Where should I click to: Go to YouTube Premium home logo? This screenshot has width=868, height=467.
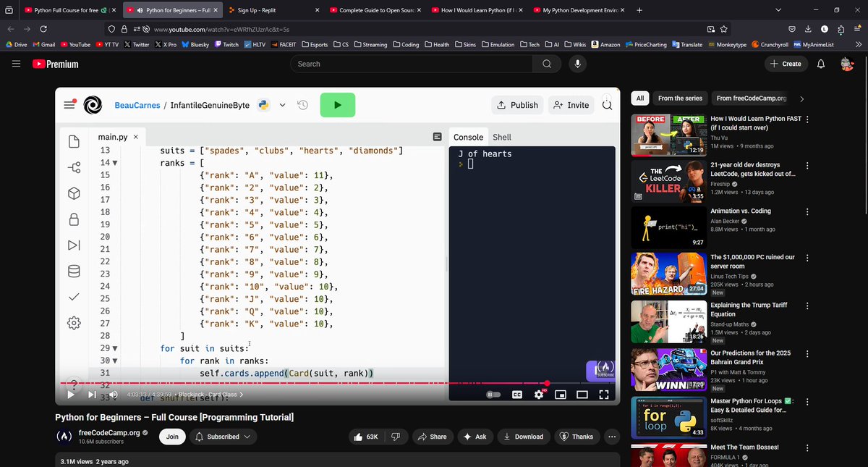pyautogui.click(x=55, y=64)
